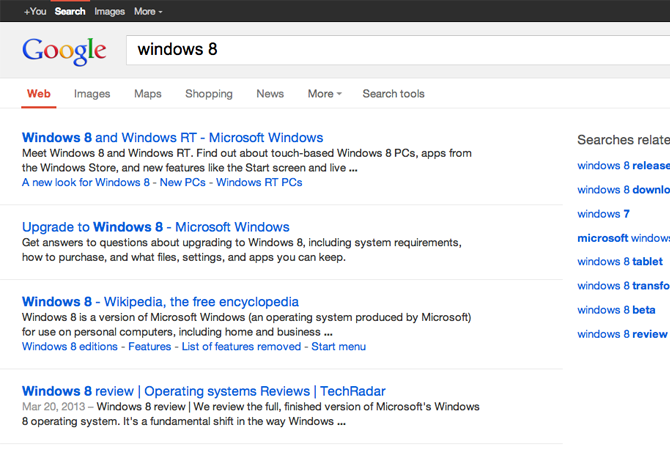Screen dimensions: 670x450
Task: Open the Start menu sitelink
Action: pos(338,347)
